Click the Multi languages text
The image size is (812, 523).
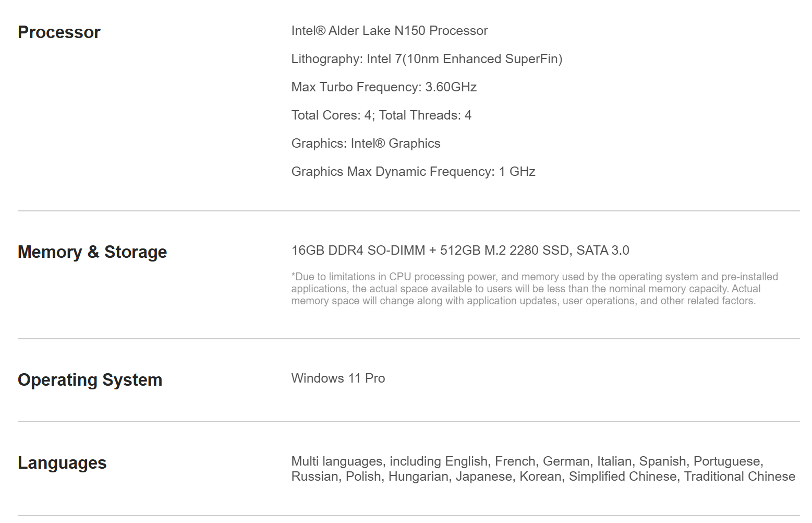pyautogui.click(x=337, y=461)
